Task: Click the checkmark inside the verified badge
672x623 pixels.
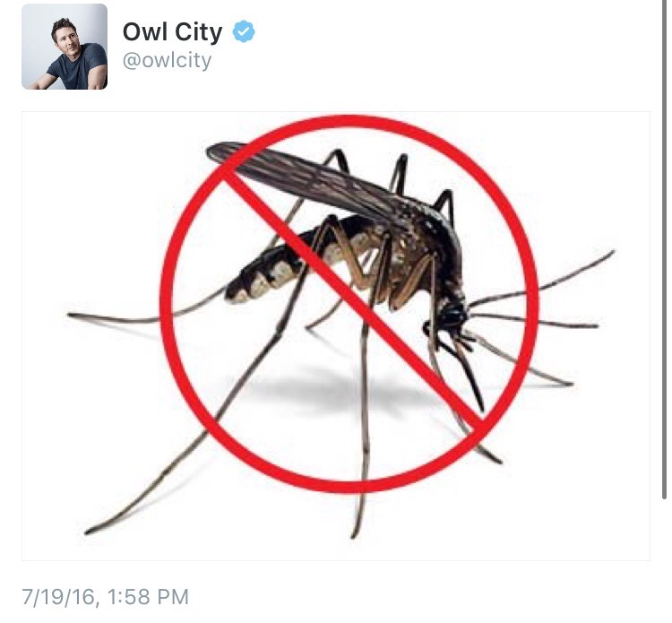Action: point(244,31)
